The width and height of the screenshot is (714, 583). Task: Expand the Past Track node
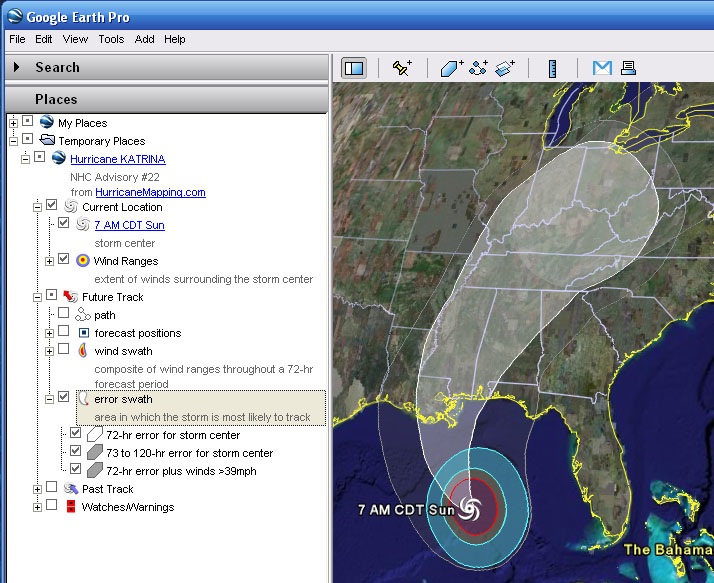click(37, 490)
